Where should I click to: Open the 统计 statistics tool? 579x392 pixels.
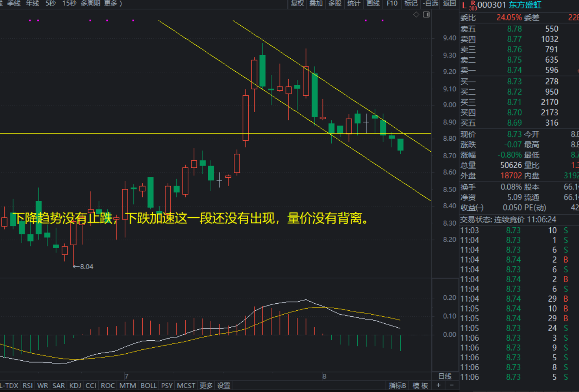[x=354, y=3]
